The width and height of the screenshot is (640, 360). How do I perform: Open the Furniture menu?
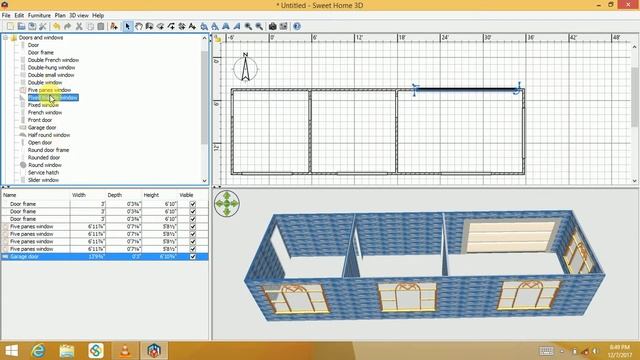[x=39, y=16]
